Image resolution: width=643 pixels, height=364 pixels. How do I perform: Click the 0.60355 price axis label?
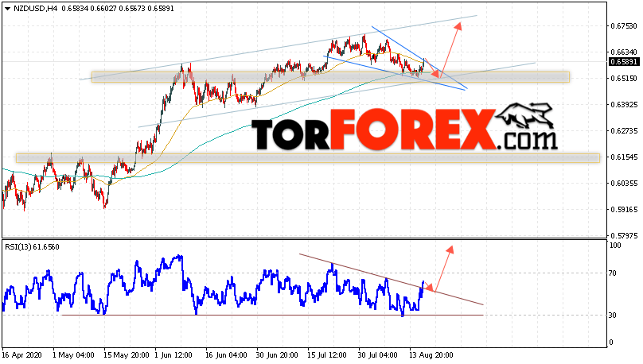(x=624, y=183)
